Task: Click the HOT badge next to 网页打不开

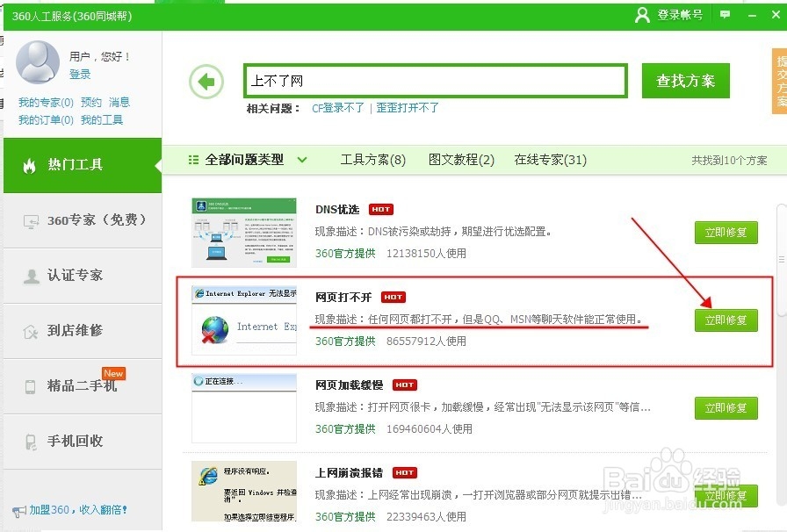Action: [x=393, y=297]
